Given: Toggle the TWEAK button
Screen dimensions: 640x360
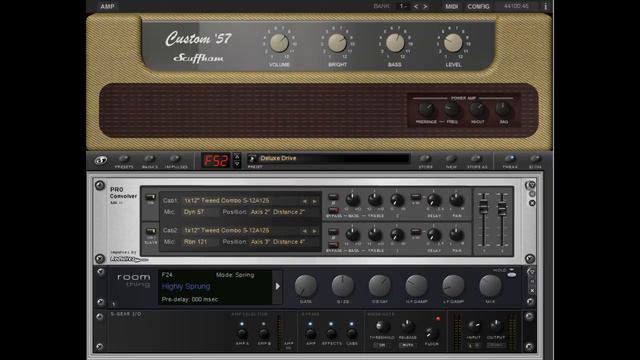Looking at the screenshot, I should 510,159.
